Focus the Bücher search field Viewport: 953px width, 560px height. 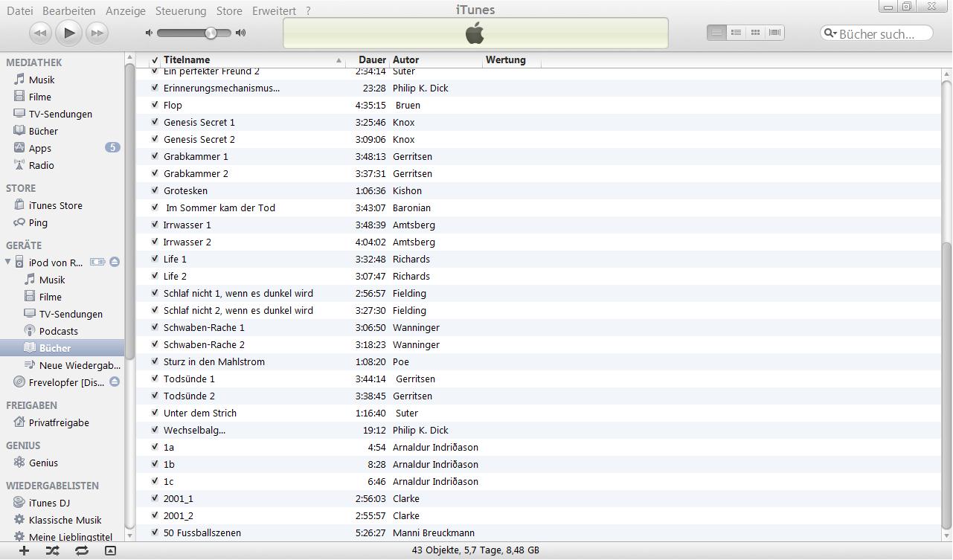(x=877, y=33)
